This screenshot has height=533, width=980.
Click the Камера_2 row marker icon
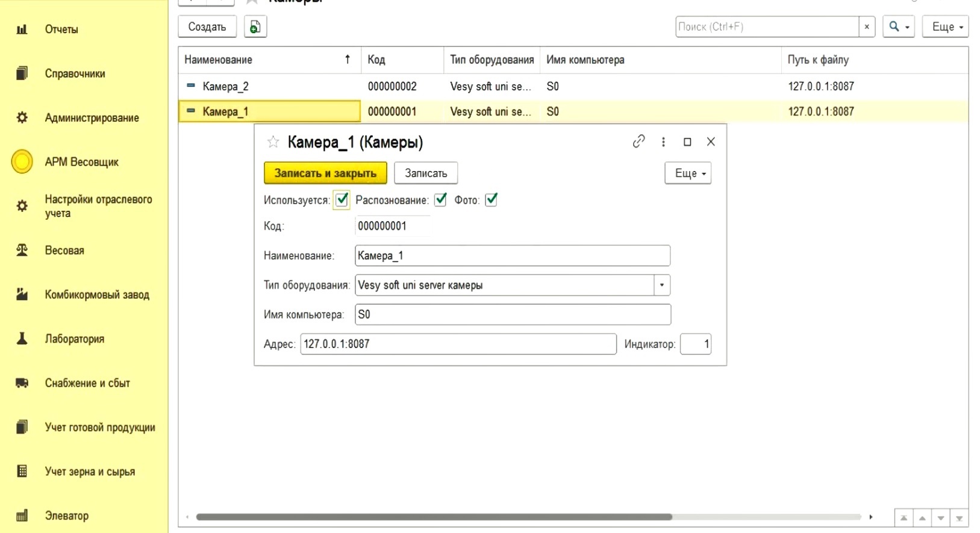191,86
